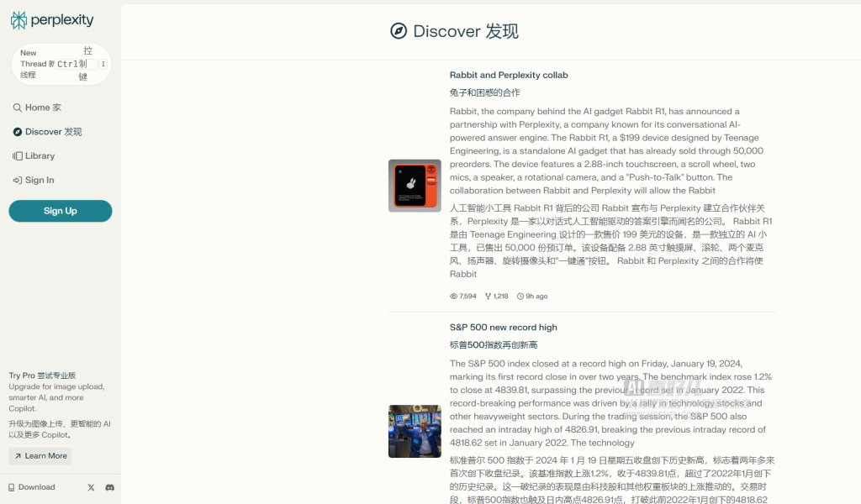861x504 pixels.
Task: Click the Library books icon
Action: coord(18,155)
